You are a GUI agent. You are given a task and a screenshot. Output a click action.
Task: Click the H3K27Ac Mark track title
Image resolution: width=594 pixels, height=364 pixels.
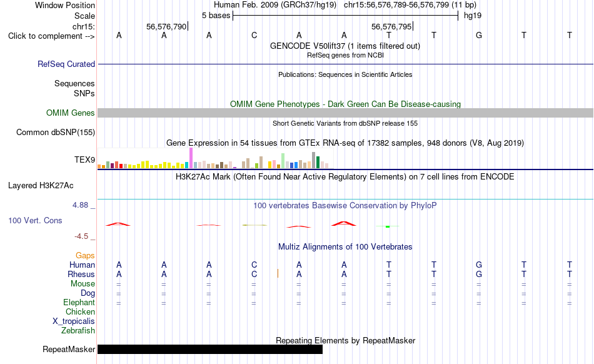pos(345,177)
